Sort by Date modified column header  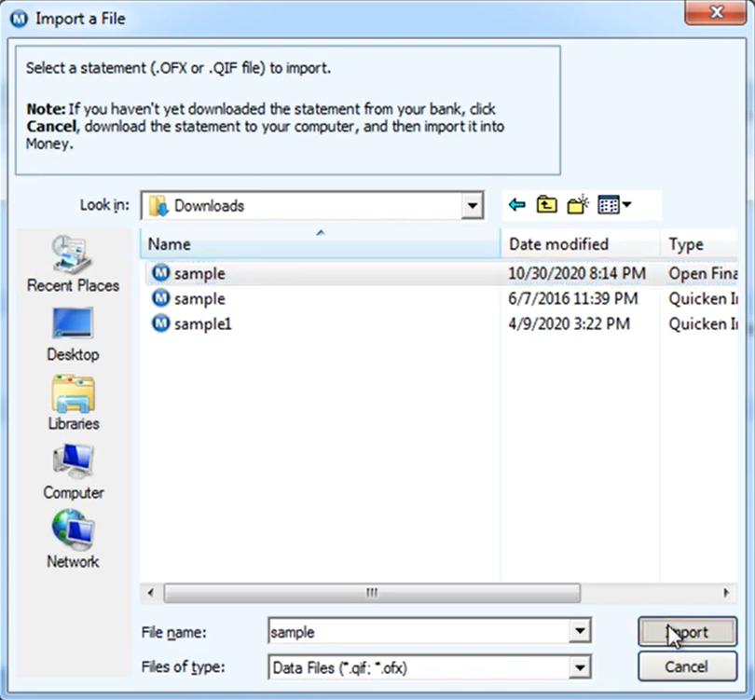pos(580,243)
